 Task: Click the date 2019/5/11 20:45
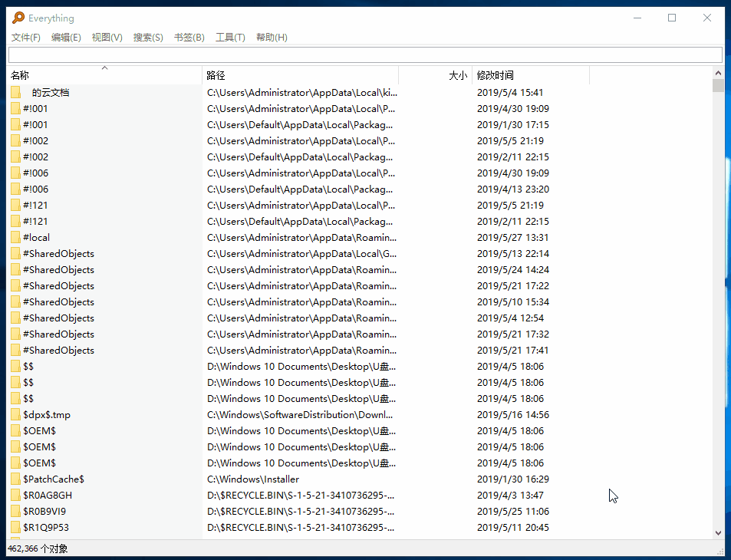pos(513,527)
